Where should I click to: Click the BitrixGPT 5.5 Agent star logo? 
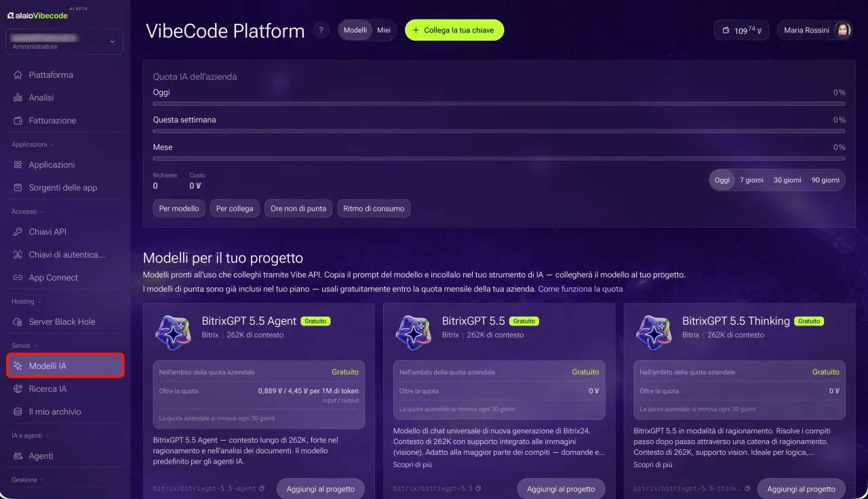click(x=173, y=333)
